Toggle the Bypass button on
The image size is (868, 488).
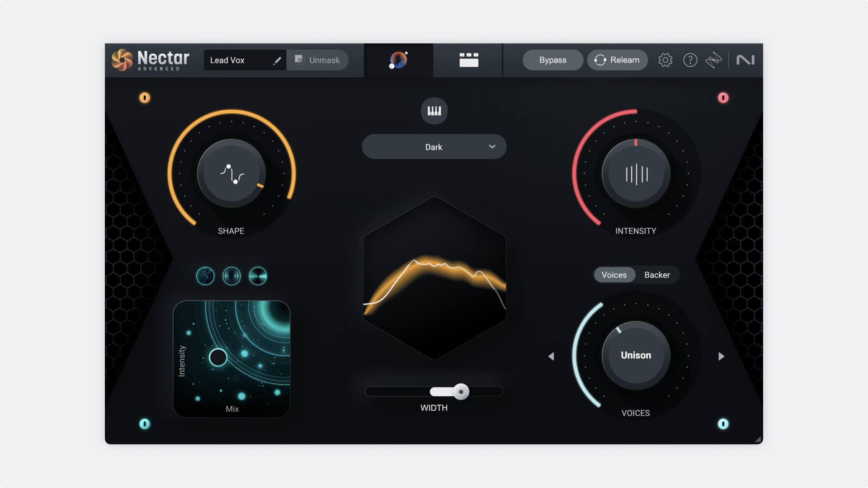552,60
